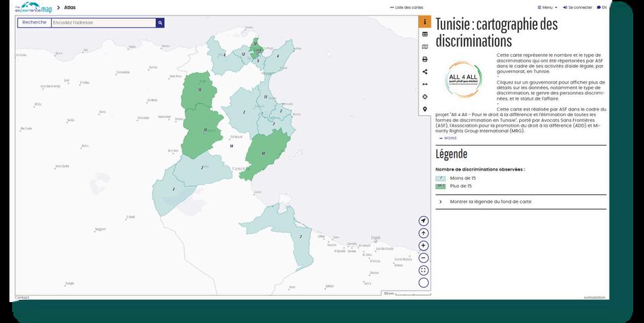Open the orange information panel icon

pos(425,22)
